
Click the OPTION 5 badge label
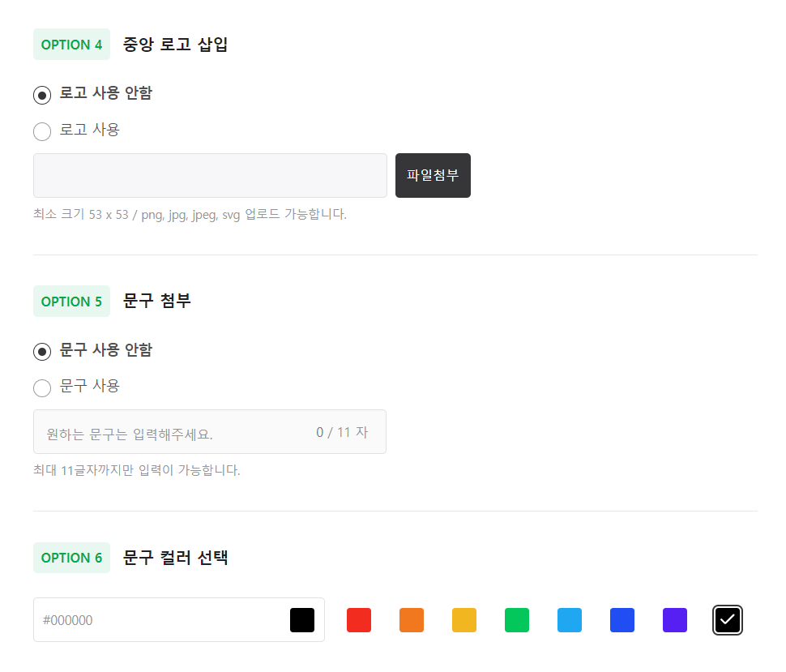click(x=71, y=302)
